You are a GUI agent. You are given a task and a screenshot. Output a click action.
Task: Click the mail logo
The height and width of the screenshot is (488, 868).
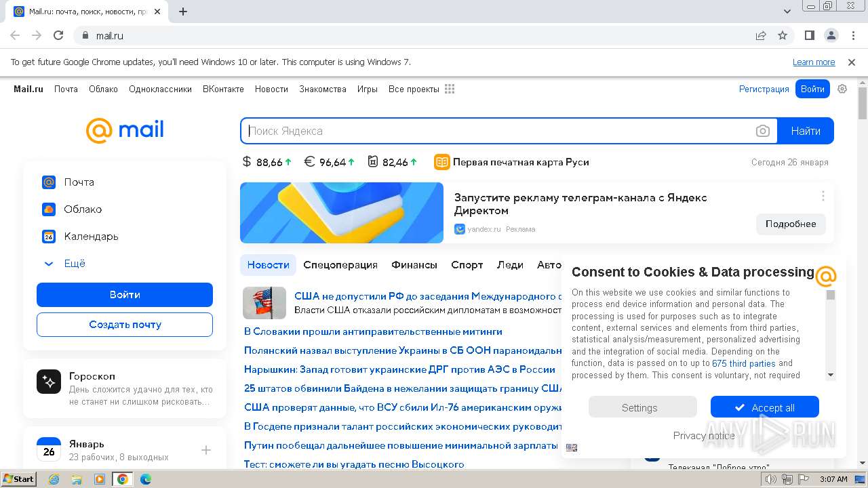pyautogui.click(x=125, y=130)
